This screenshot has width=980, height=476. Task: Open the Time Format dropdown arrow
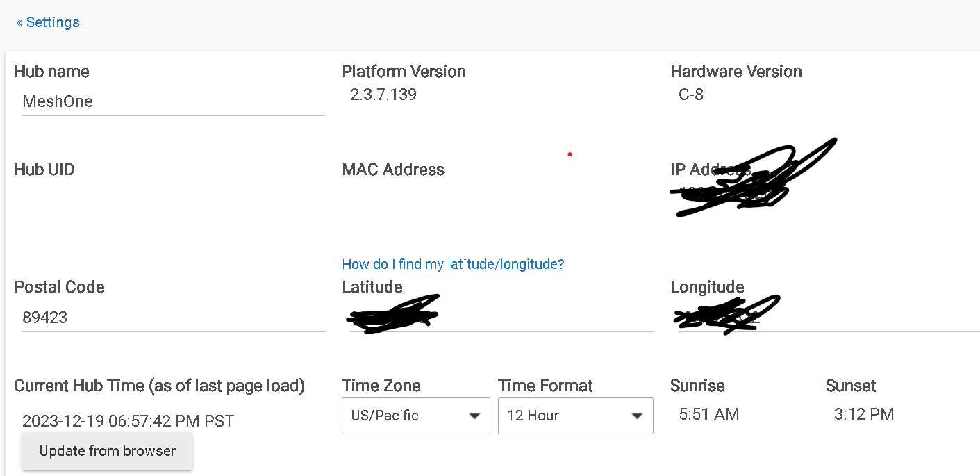[637, 416]
